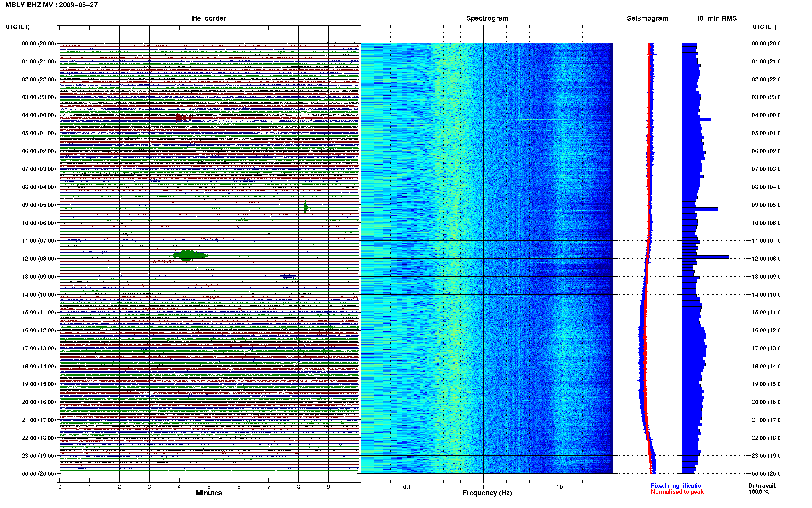Image resolution: width=812 pixels, height=508 pixels.
Task: Click the left axis label "02:00 (22:00)"
Action: tap(39, 79)
